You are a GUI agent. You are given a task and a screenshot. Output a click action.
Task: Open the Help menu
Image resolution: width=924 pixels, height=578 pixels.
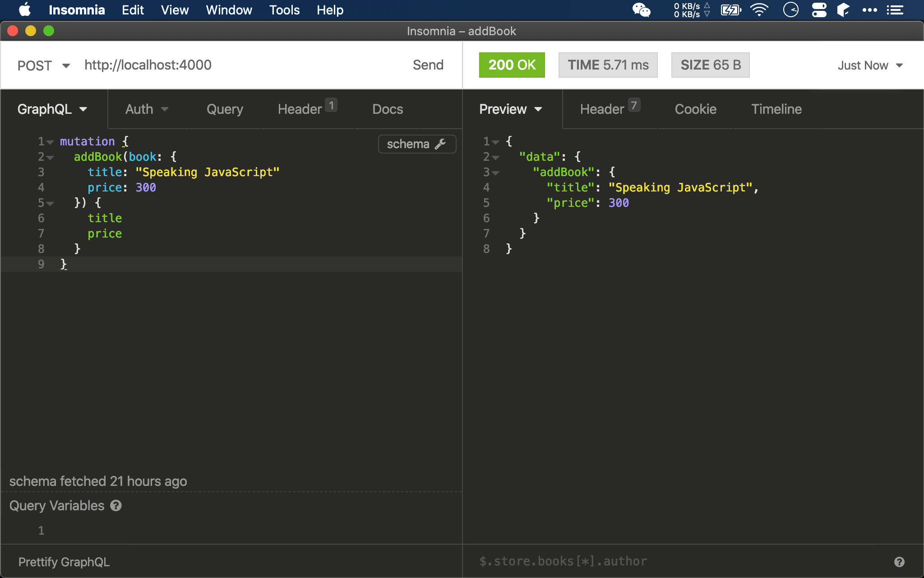(330, 10)
